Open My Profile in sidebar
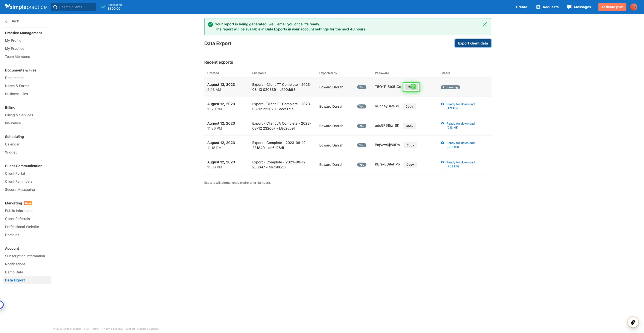 (13, 41)
